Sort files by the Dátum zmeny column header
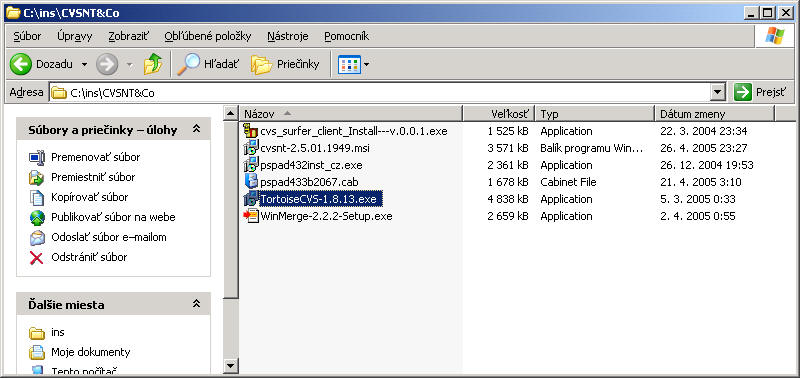Image resolution: width=800 pixels, height=378 pixels. click(x=714, y=114)
